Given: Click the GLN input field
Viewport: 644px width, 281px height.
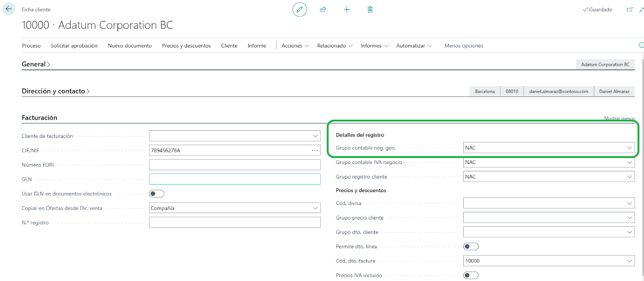Looking at the screenshot, I should coord(235,179).
